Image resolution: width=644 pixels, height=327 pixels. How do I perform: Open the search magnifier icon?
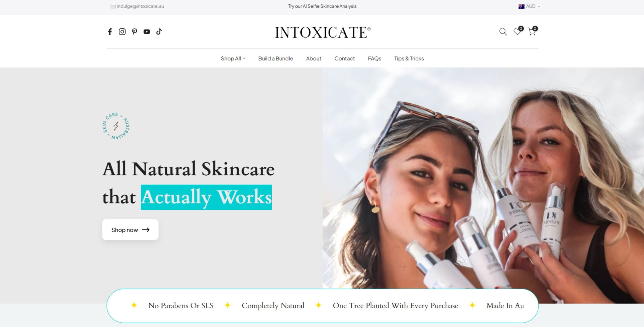(503, 32)
